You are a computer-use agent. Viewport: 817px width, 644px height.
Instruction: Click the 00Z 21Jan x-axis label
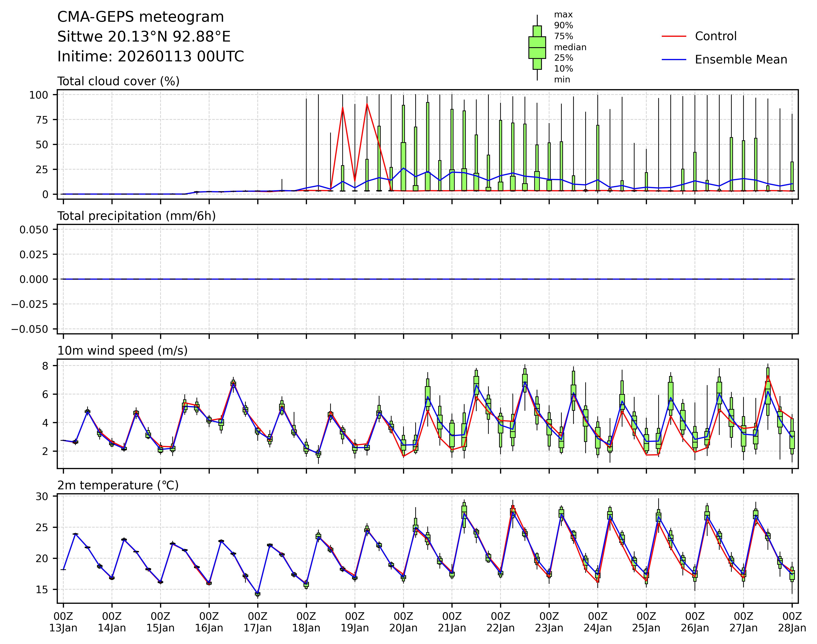pyautogui.click(x=452, y=622)
